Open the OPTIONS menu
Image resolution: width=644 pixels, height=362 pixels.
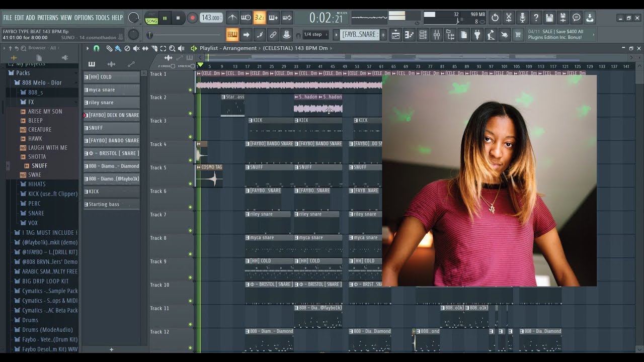click(x=84, y=18)
